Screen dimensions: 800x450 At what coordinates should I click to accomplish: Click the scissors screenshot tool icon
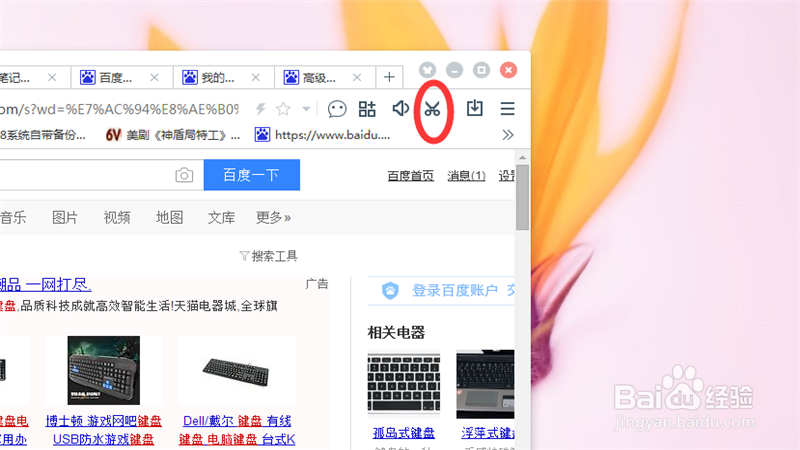tap(432, 109)
